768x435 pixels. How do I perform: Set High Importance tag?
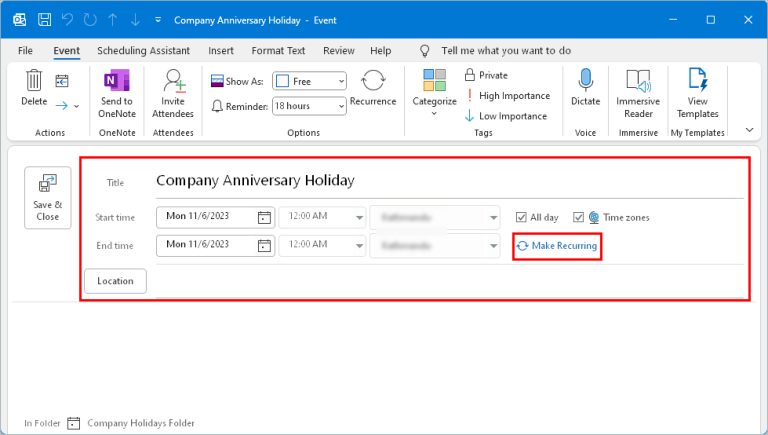pos(507,96)
